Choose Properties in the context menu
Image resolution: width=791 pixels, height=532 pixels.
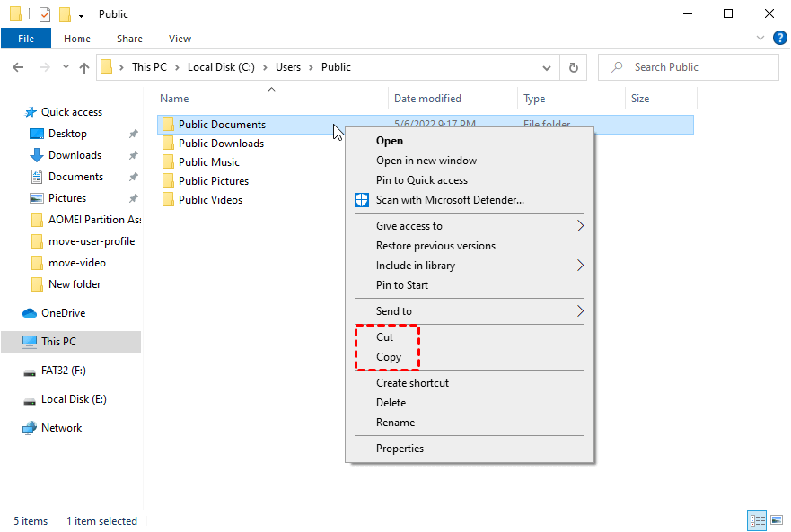400,449
